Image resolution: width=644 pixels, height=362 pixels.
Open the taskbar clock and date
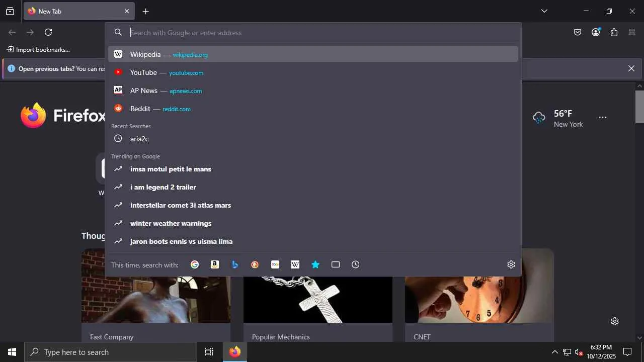click(601, 352)
